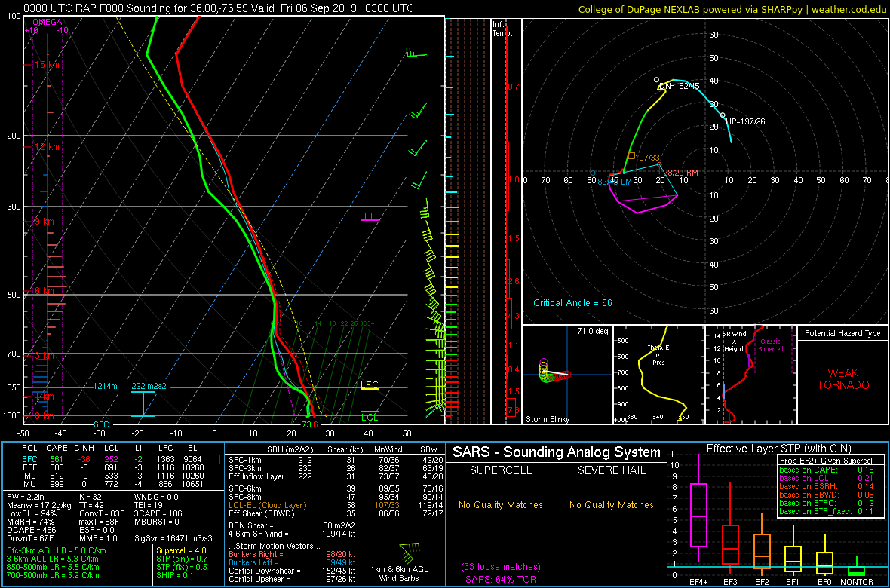Select the EFF parcel row
This screenshot has height=588, width=890.
114,469
